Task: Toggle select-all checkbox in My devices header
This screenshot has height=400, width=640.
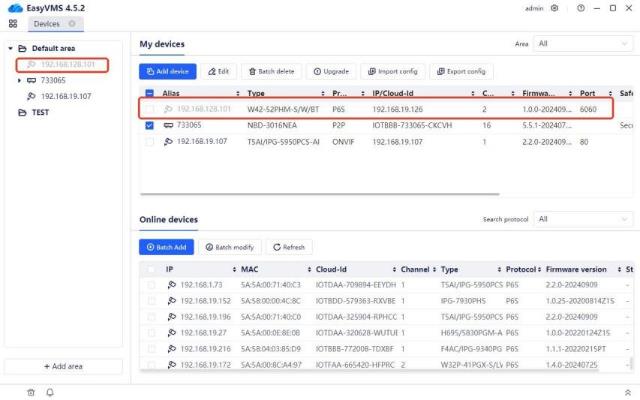Action: [150, 93]
